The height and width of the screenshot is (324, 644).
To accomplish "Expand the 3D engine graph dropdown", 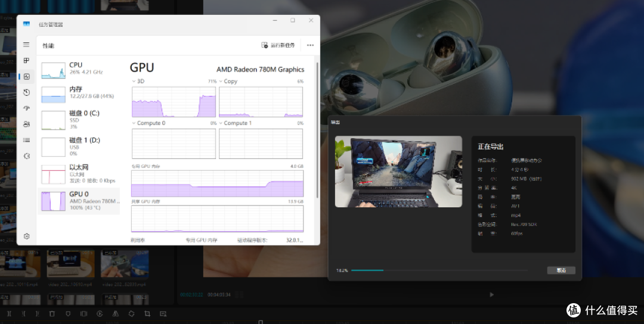I will click(134, 81).
